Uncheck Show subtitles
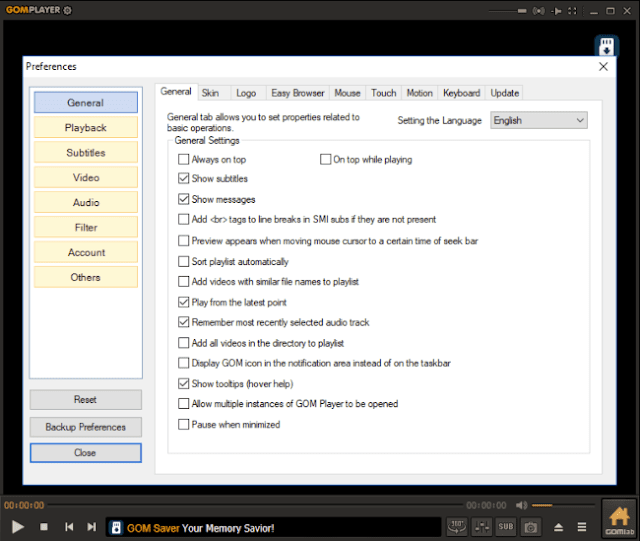640x541 pixels. (x=184, y=178)
